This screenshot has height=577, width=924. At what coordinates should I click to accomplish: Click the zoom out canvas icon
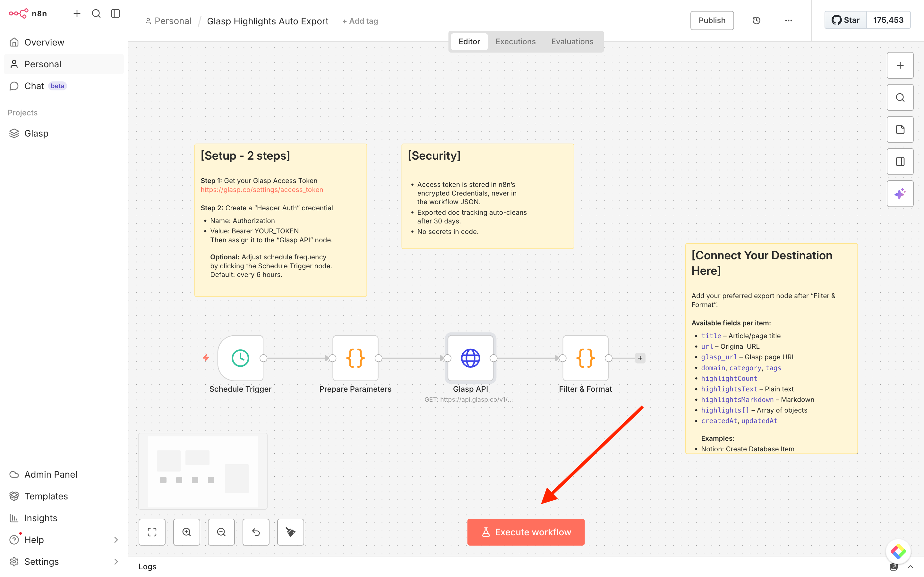(x=221, y=532)
